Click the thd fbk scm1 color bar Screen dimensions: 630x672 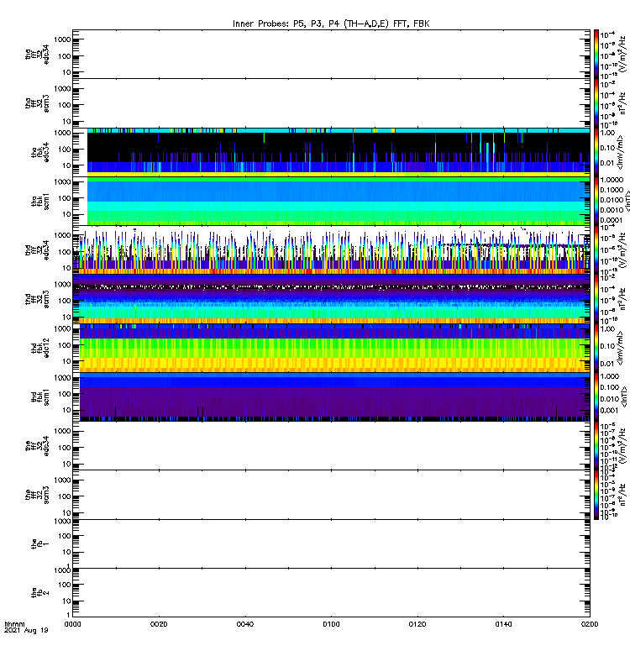[x=596, y=396]
